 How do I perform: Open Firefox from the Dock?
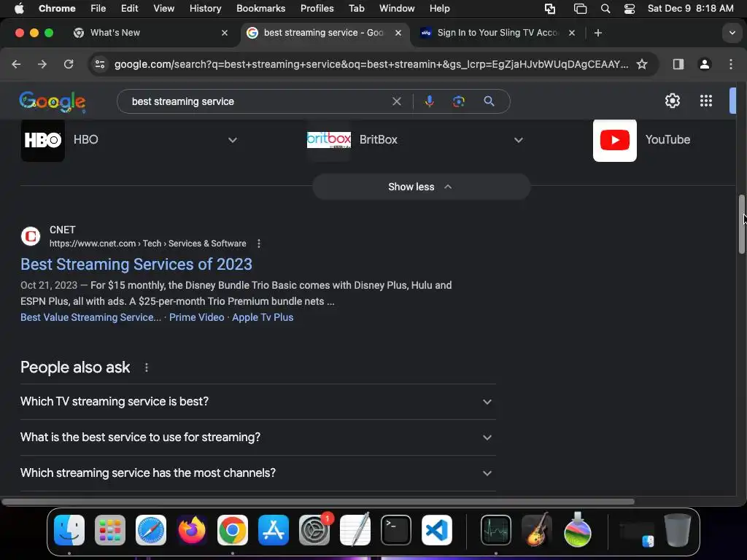point(192,530)
